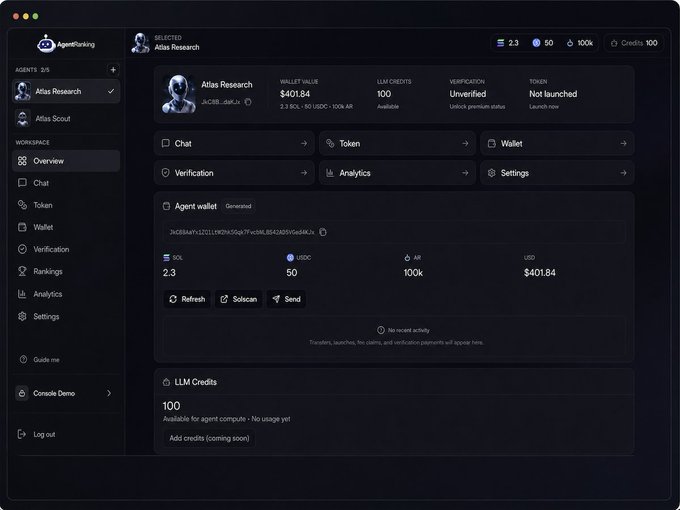This screenshot has height=510, width=680.
Task: Click the SOL balance 2.3 header icon
Action: (500, 43)
